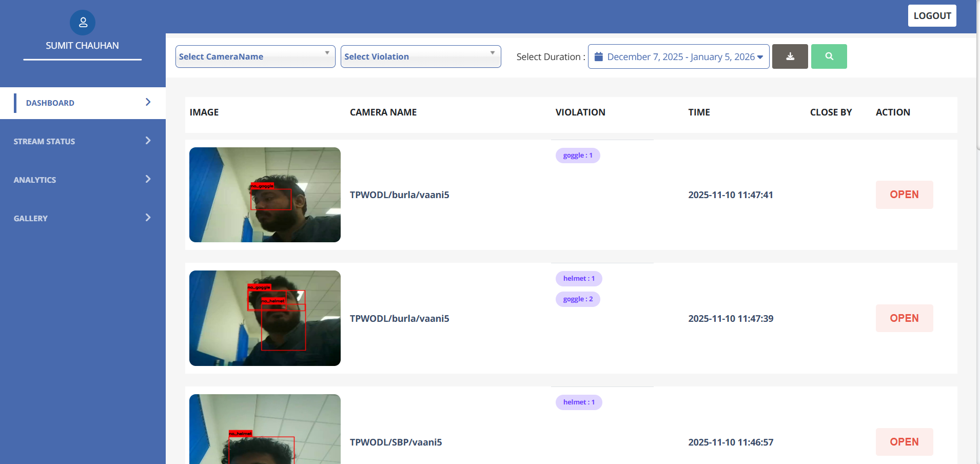Click OPEN for the 11:47:39 violation

pyautogui.click(x=904, y=318)
